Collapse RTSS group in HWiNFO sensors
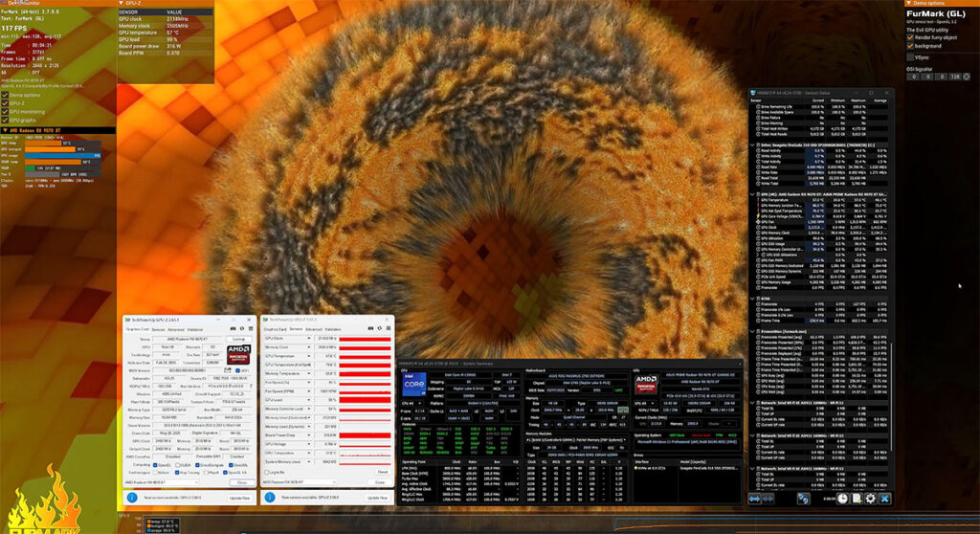 [x=752, y=299]
